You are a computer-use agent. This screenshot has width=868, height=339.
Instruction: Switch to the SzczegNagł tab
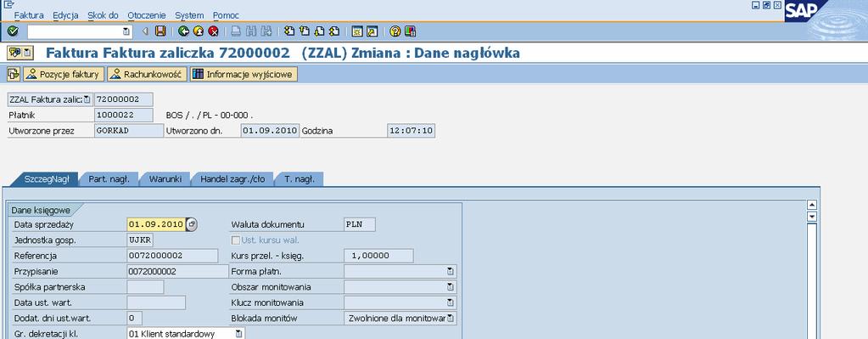click(47, 179)
